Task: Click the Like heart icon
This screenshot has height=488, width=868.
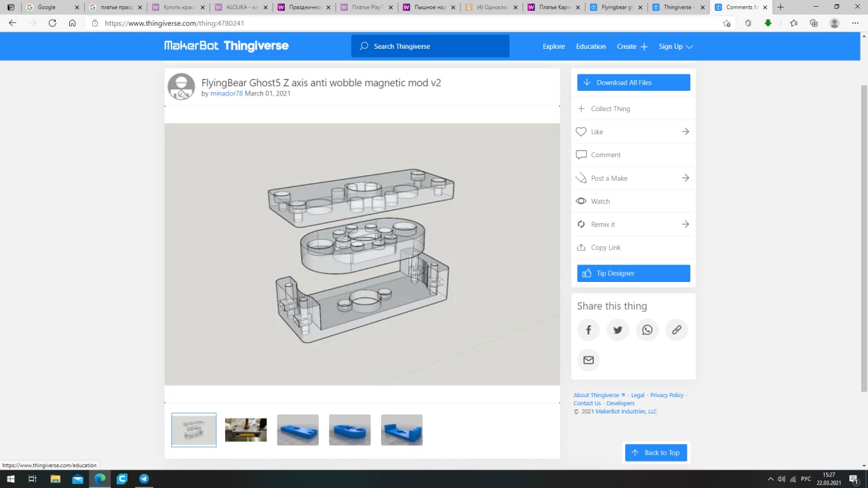Action: [x=581, y=131]
